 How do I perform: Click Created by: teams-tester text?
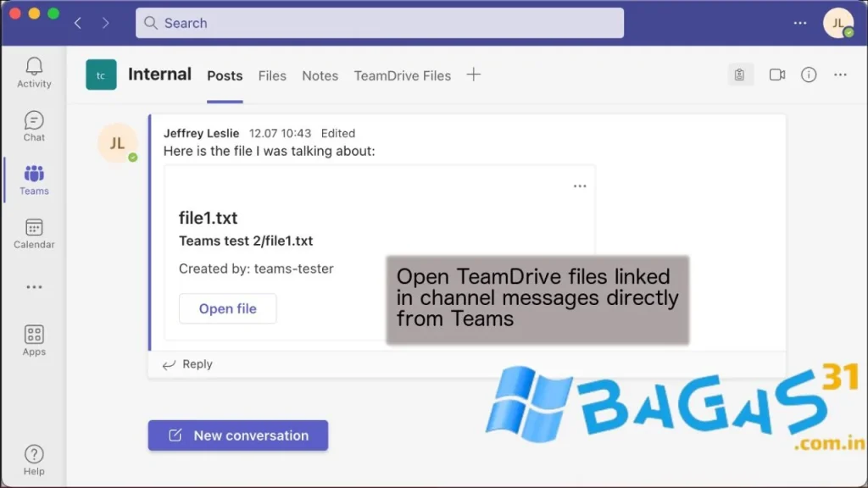pos(256,269)
